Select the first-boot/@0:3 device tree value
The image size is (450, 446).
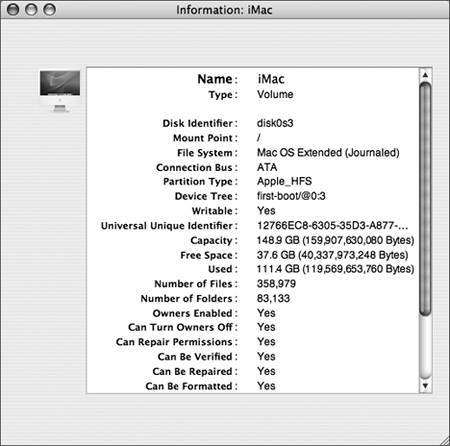point(291,196)
